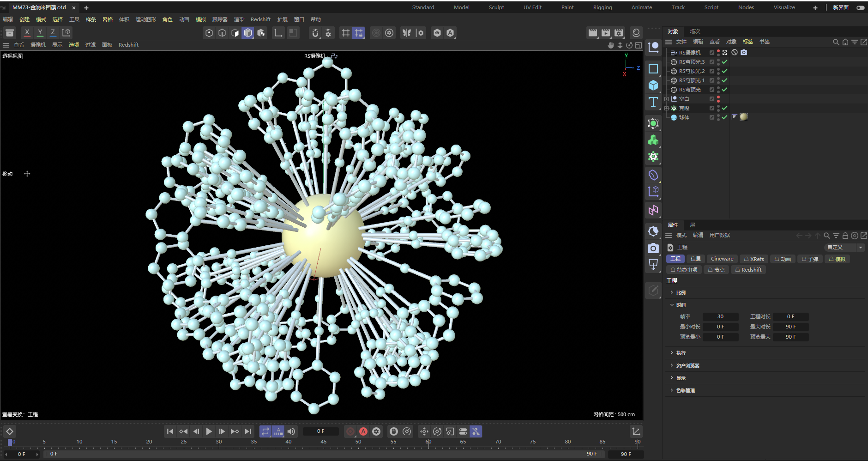Screen dimensions: 868x461
Task: Click the Cineware tab button
Action: 722,259
